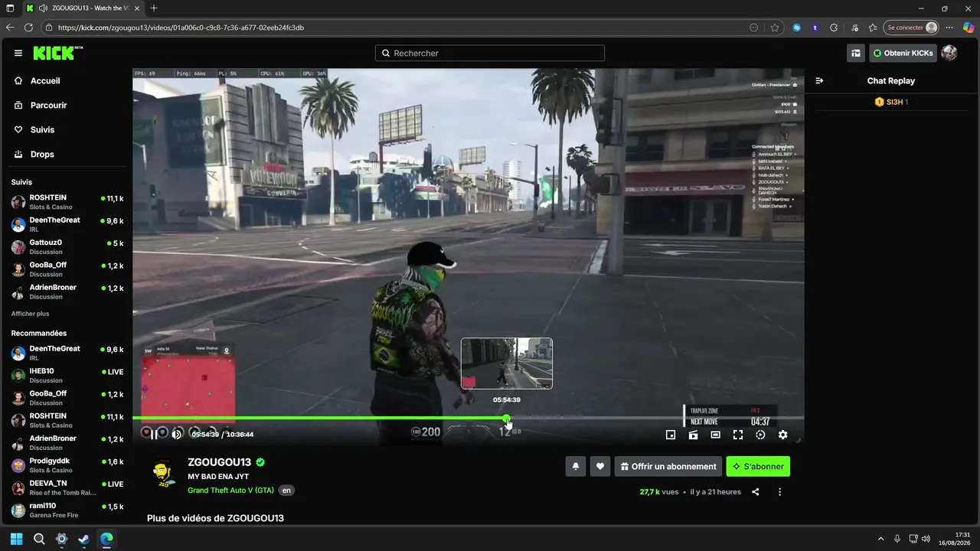Open DEEVA_TN recommended channel
The image size is (980, 551).
pos(67,487)
